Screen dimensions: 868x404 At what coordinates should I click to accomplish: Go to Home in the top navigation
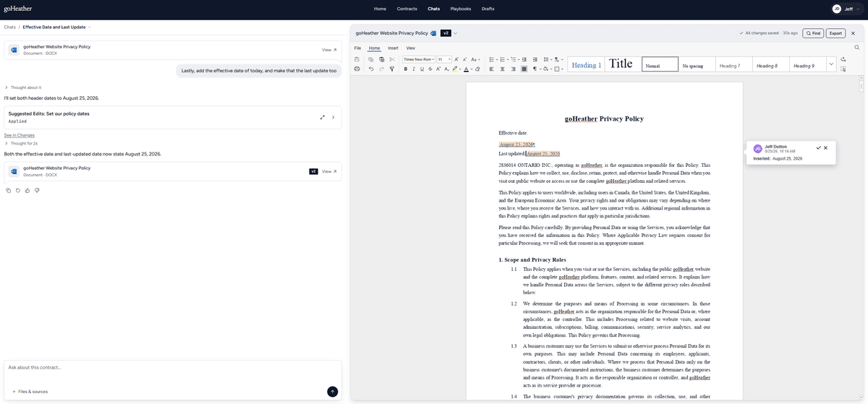coord(380,9)
